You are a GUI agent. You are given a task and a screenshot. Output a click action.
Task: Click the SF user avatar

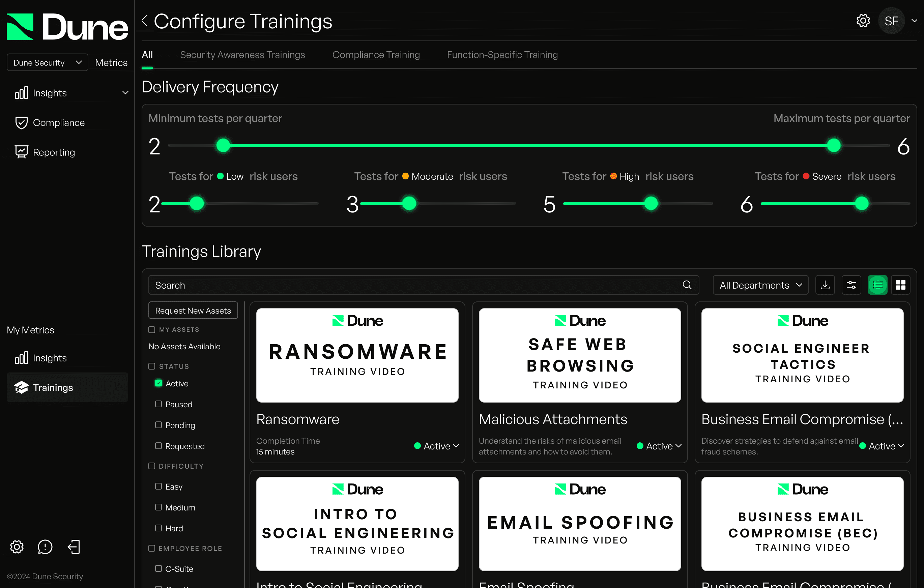point(891,21)
